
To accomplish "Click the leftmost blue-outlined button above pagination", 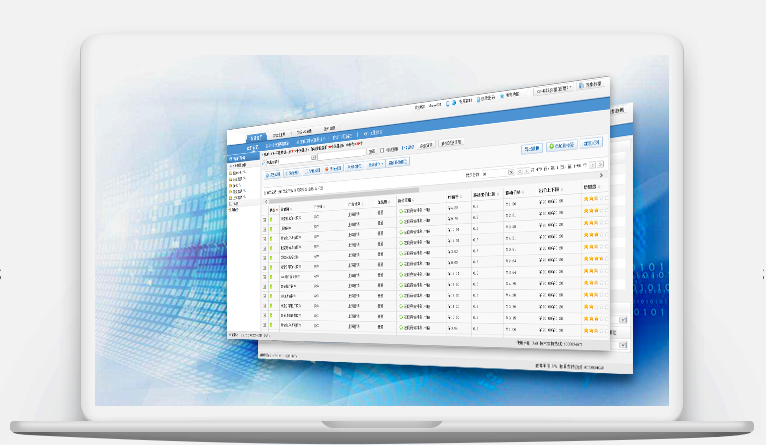I will tap(531, 147).
